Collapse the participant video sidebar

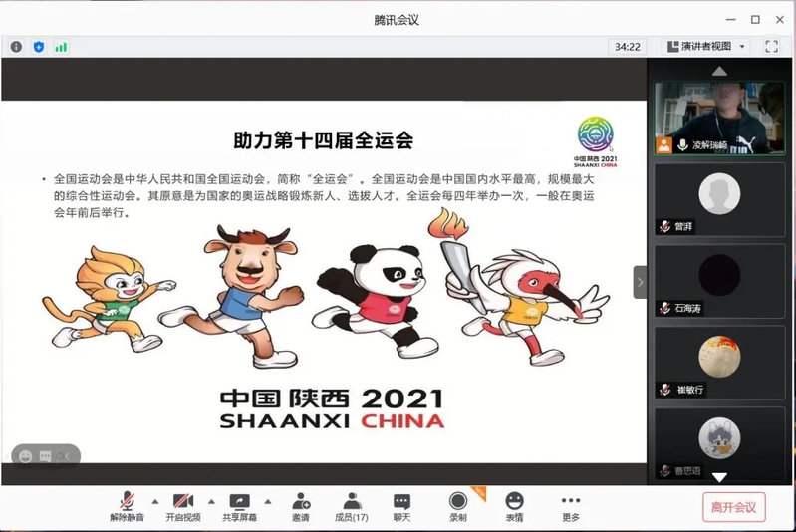[x=640, y=282]
